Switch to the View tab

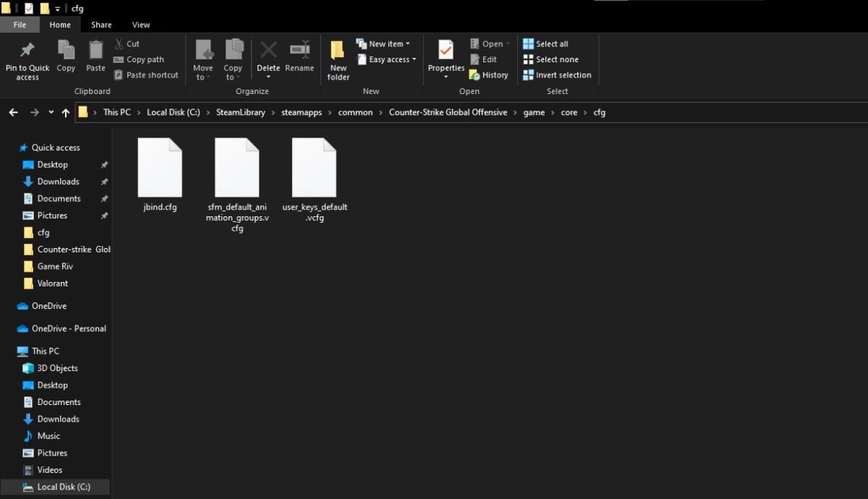[141, 25]
